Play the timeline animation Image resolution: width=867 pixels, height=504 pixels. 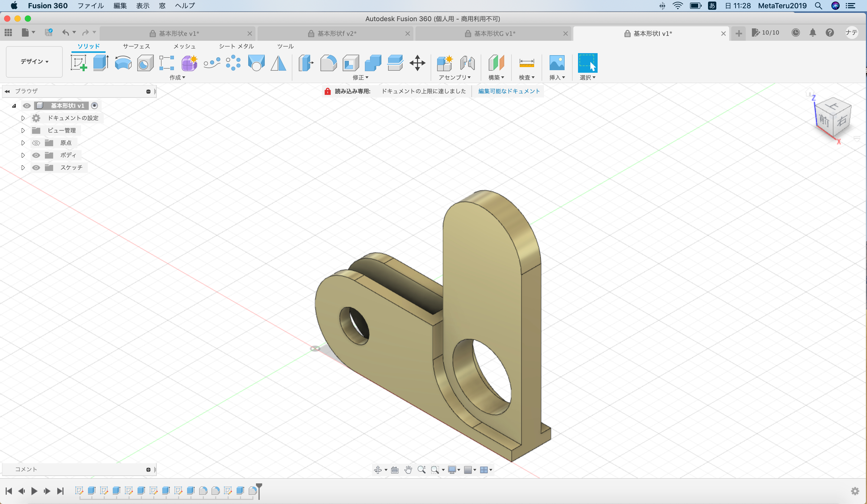pos(34,491)
